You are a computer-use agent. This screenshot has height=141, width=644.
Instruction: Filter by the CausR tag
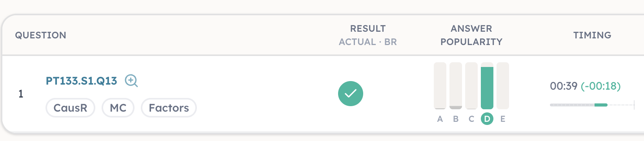tap(71, 108)
